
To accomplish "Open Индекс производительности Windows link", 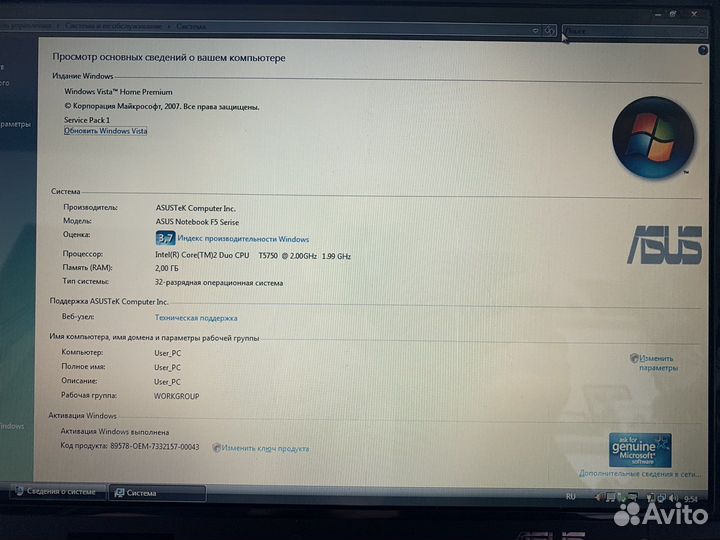I will point(243,239).
